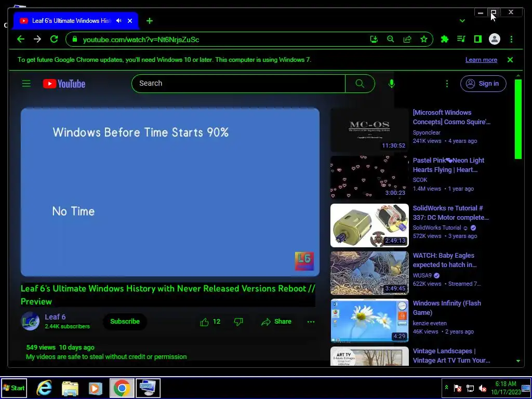
Task: Toggle the Chrome side panel
Action: (x=478, y=39)
